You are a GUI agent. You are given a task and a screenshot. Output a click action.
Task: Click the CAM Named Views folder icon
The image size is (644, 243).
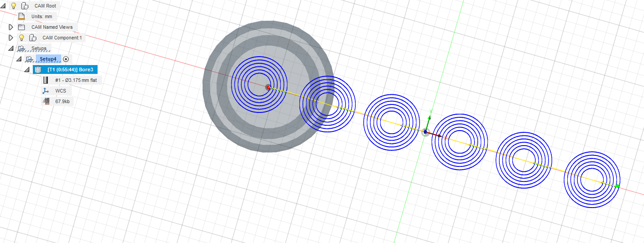21,27
